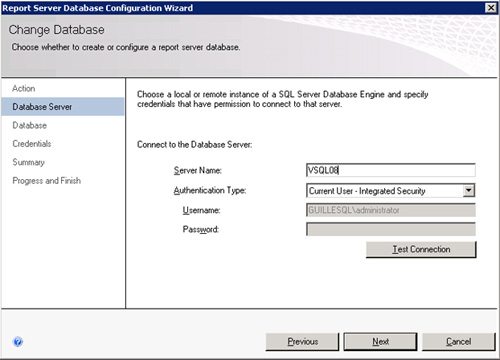Open the Credentials step in sidebar
The height and width of the screenshot is (360, 500).
coord(32,144)
